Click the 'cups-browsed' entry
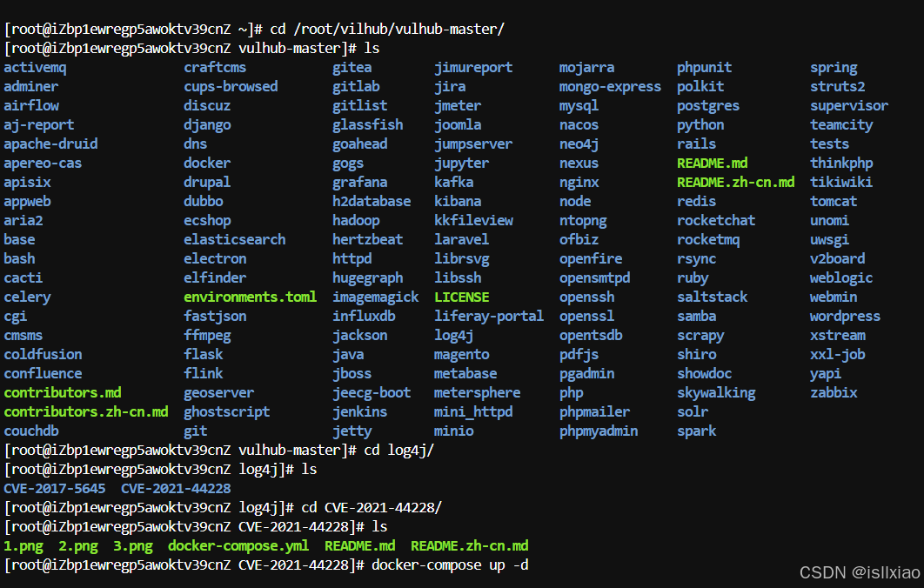This screenshot has width=924, height=588. (x=231, y=87)
